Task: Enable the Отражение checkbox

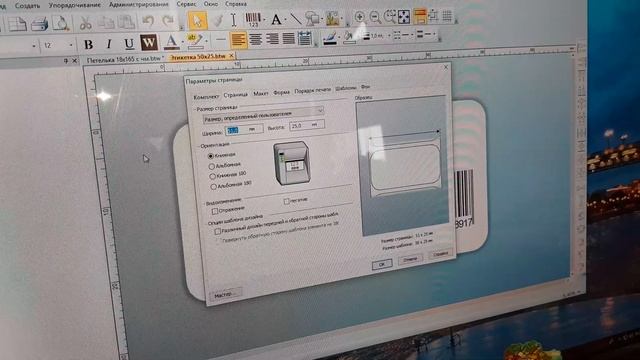Action: (215, 211)
